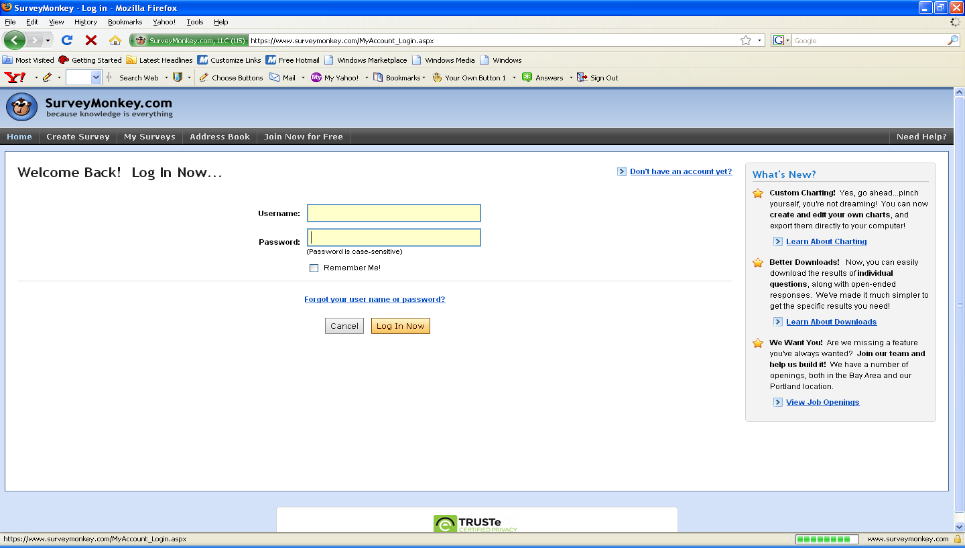Click the SurveyMonkey logo
Screen dimensions: 965x548
point(89,106)
